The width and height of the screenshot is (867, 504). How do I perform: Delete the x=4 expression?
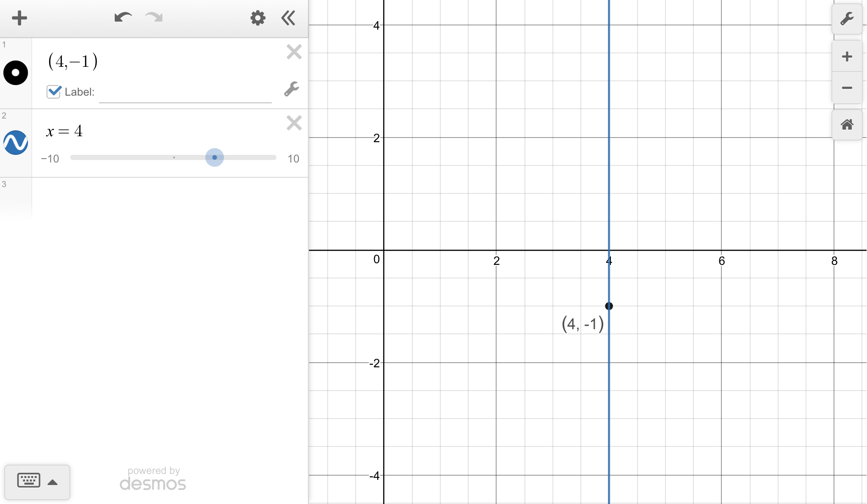[294, 123]
